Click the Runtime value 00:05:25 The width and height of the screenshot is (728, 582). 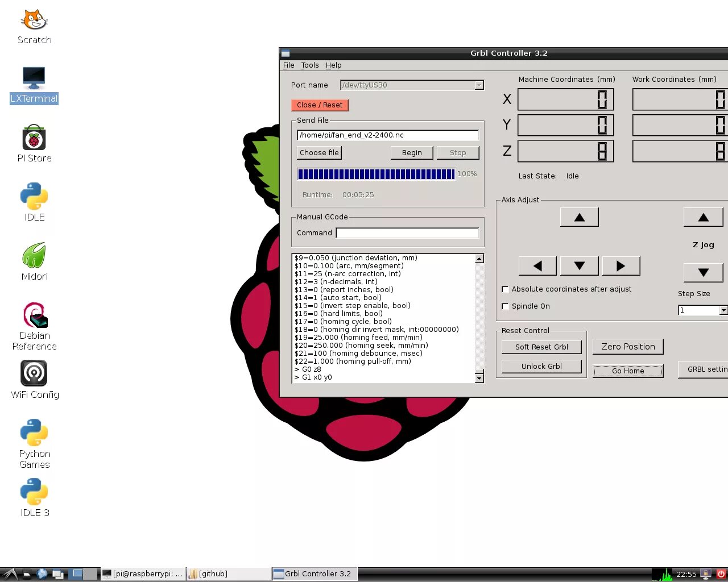click(358, 195)
